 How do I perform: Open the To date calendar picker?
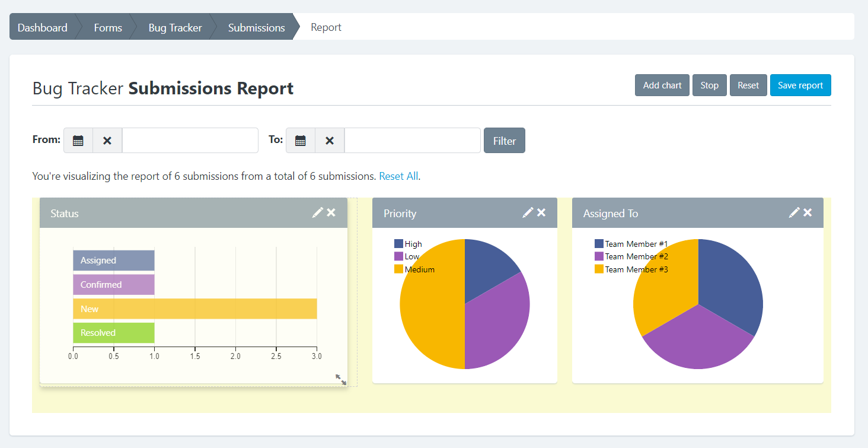click(301, 141)
